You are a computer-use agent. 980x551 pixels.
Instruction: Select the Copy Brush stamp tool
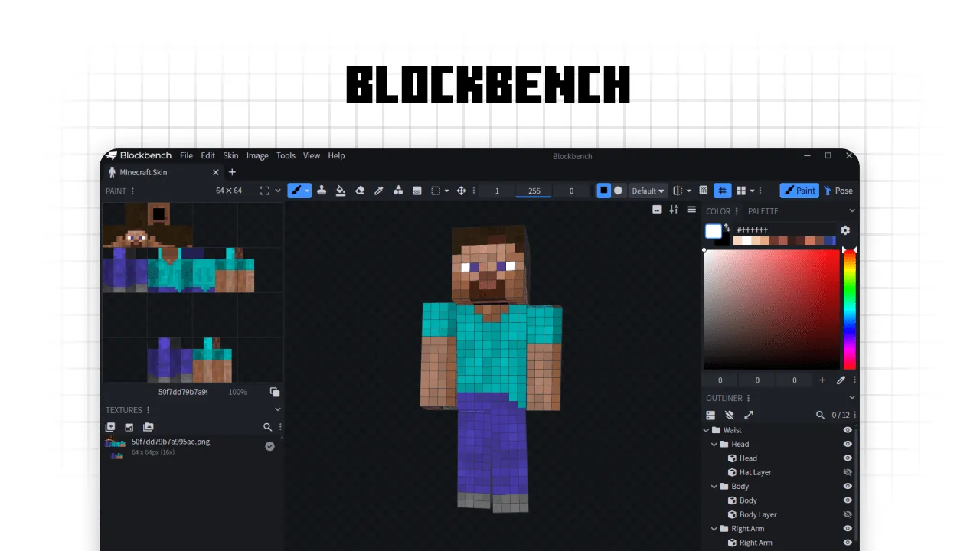click(322, 191)
